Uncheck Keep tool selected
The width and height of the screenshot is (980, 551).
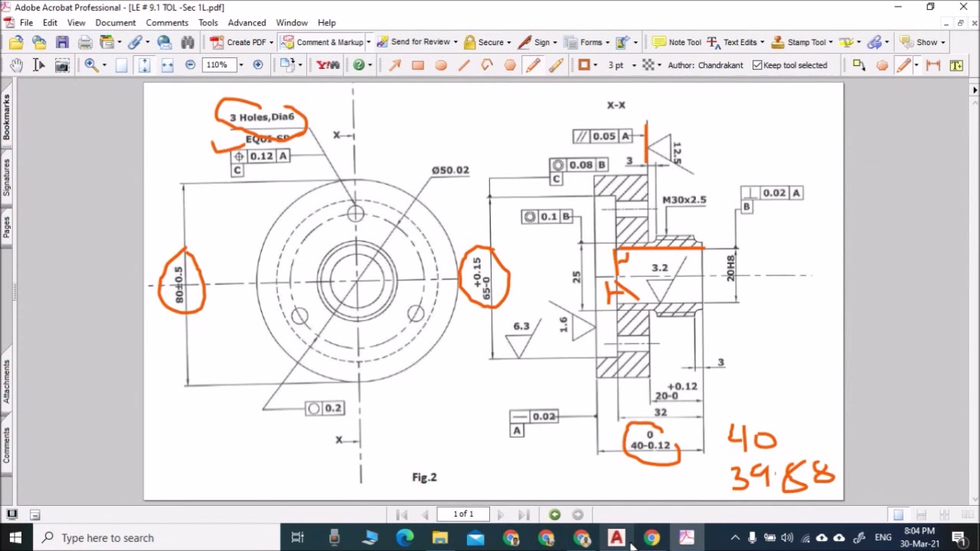click(789, 65)
